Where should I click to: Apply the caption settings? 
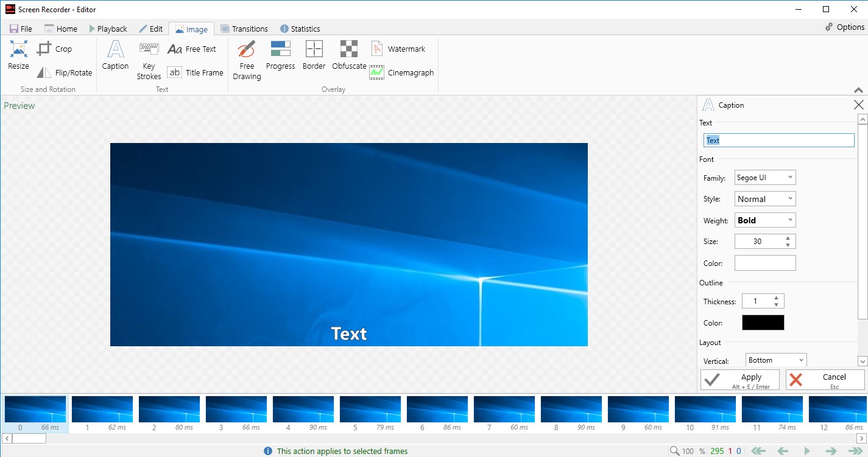point(739,380)
